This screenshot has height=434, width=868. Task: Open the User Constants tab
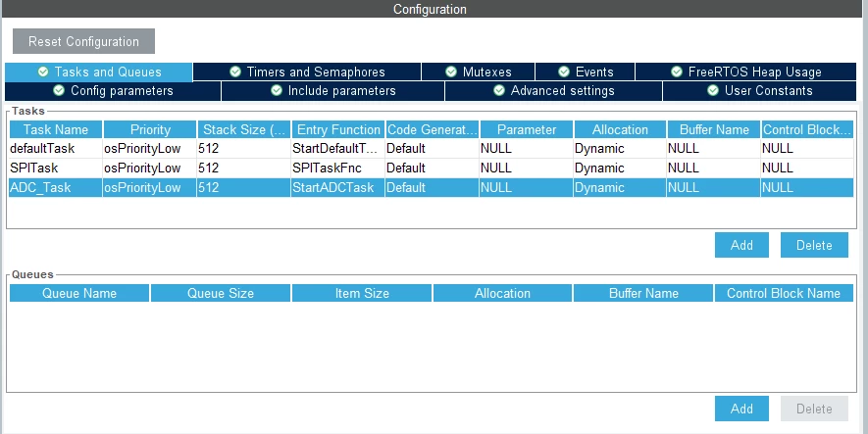pyautogui.click(x=759, y=91)
